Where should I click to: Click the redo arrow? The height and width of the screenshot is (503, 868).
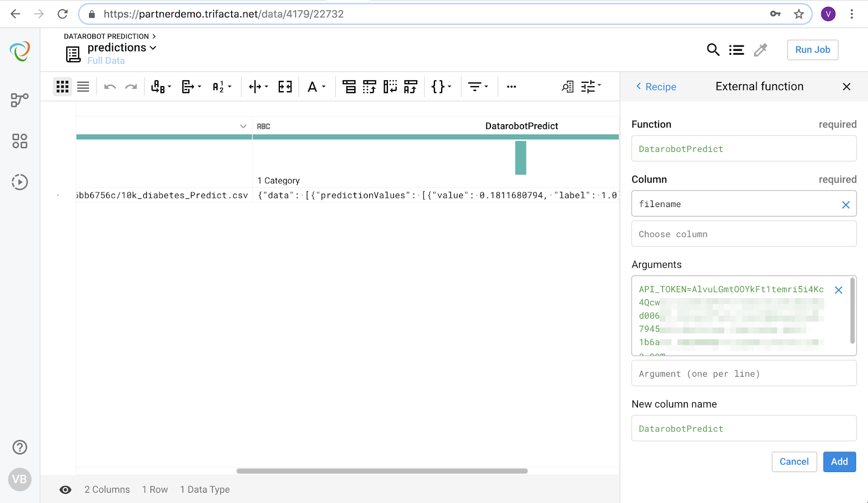click(131, 87)
